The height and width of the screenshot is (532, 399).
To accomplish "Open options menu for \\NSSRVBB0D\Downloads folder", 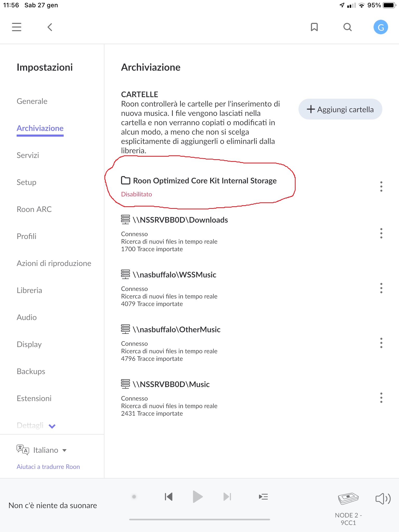I will click(x=381, y=233).
